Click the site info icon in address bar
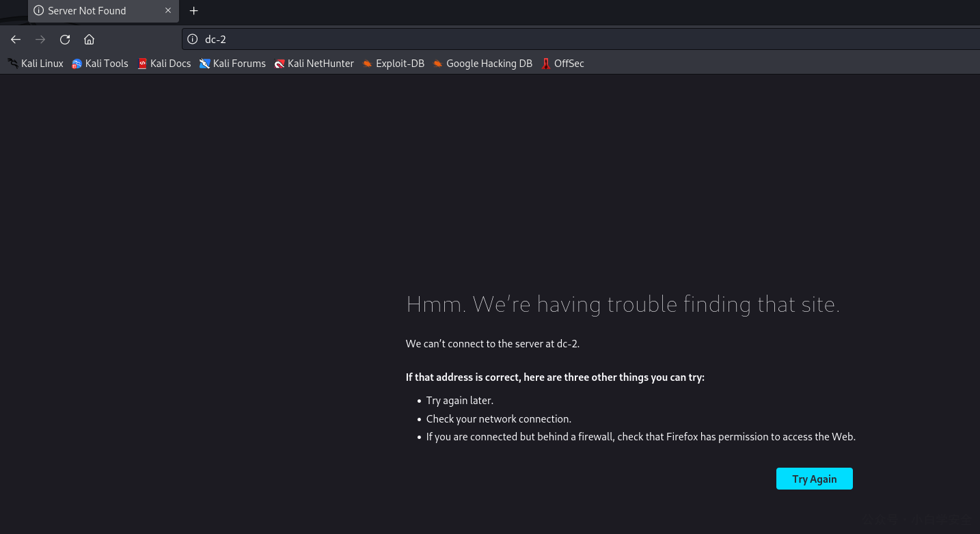Image resolution: width=980 pixels, height=534 pixels. click(193, 40)
